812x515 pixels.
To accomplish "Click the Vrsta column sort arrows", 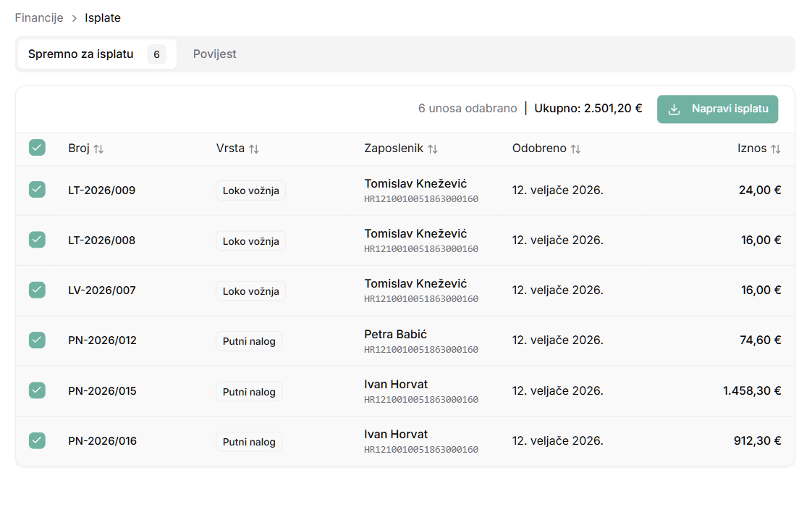I will click(254, 148).
